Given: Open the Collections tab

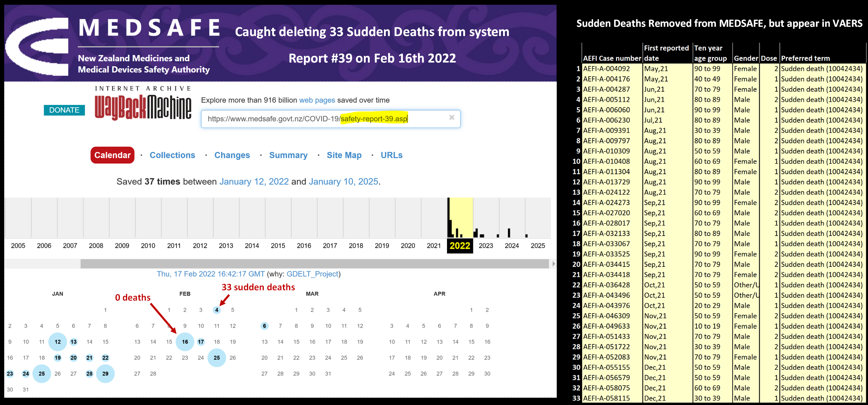Looking at the screenshot, I should pyautogui.click(x=172, y=155).
